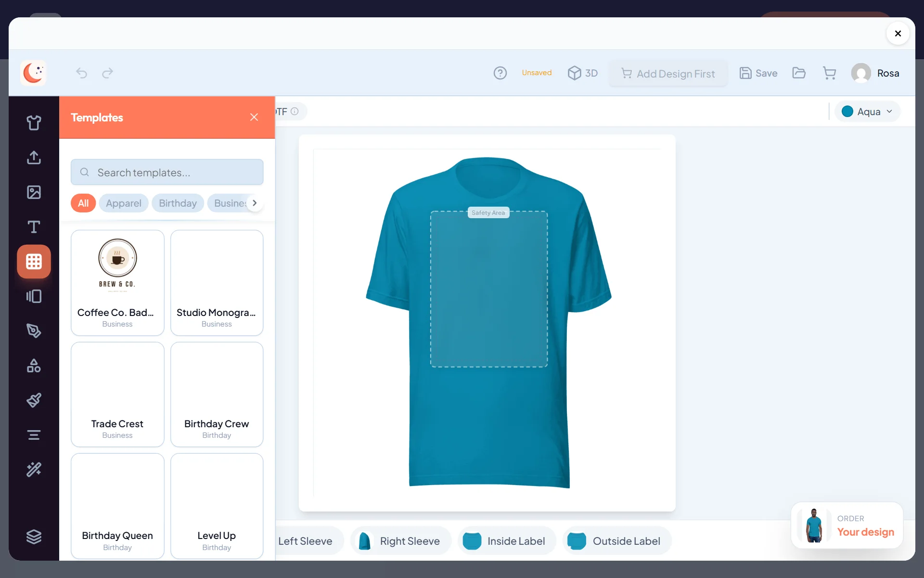Click the redo arrow

(107, 73)
